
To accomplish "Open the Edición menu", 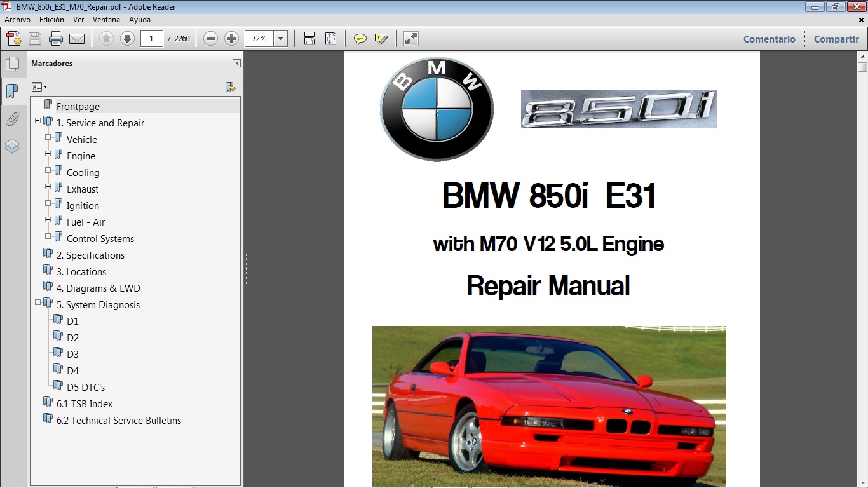I will (x=51, y=20).
